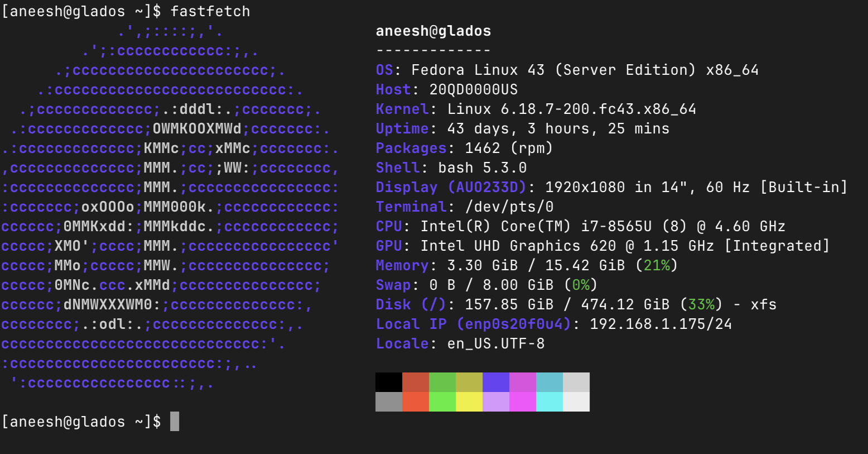Select the blue-purple swatch in top row
This screenshot has width=868, height=454.
click(496, 382)
